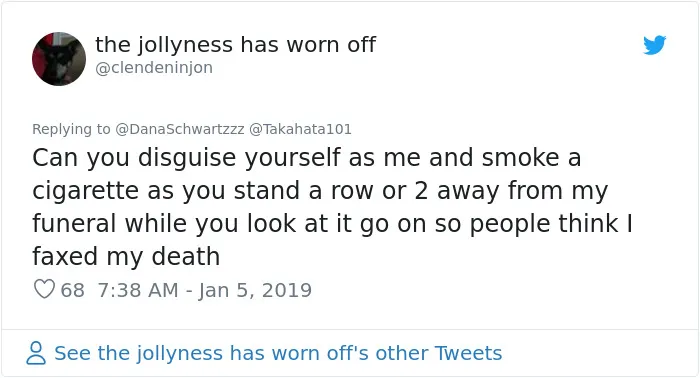Open the dog profile picture avatar

tap(59, 59)
